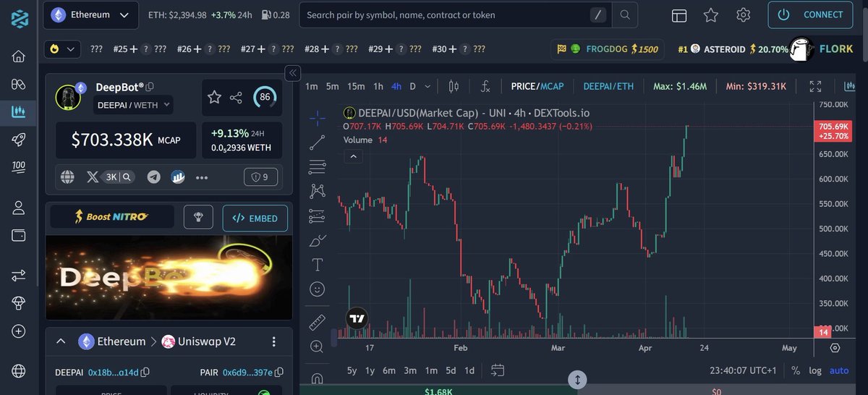Toggle auto scale on chart
This screenshot has height=395, width=868.
coord(839,370)
